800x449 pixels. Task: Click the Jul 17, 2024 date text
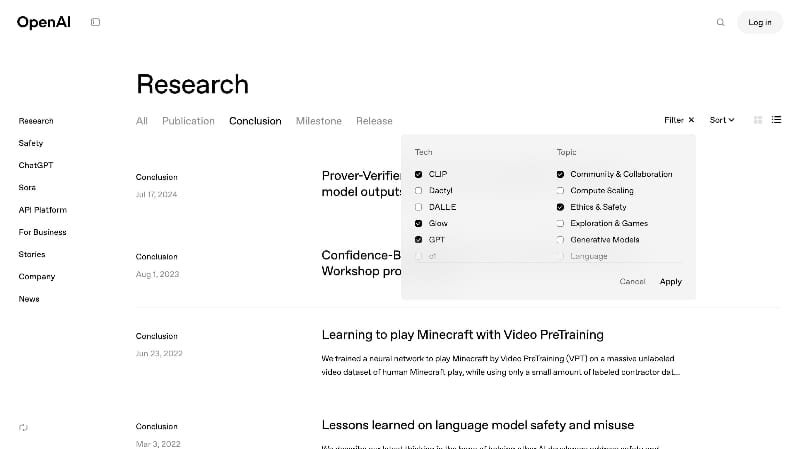click(156, 195)
